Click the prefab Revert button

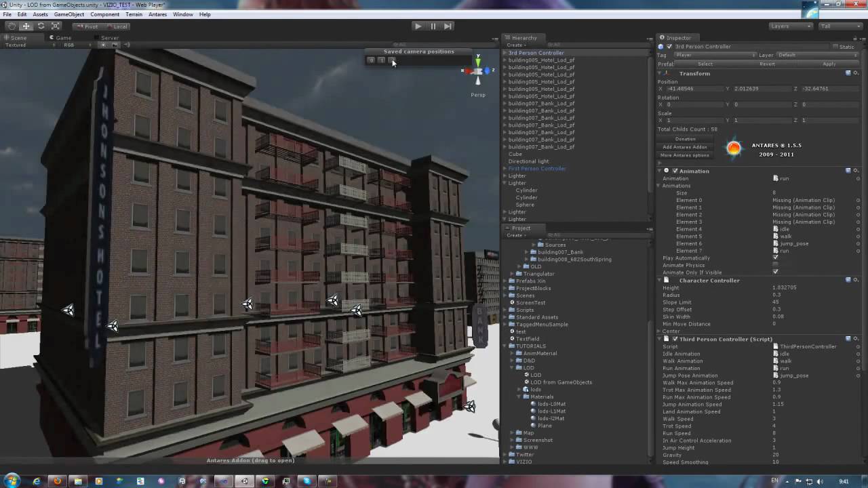tap(767, 64)
